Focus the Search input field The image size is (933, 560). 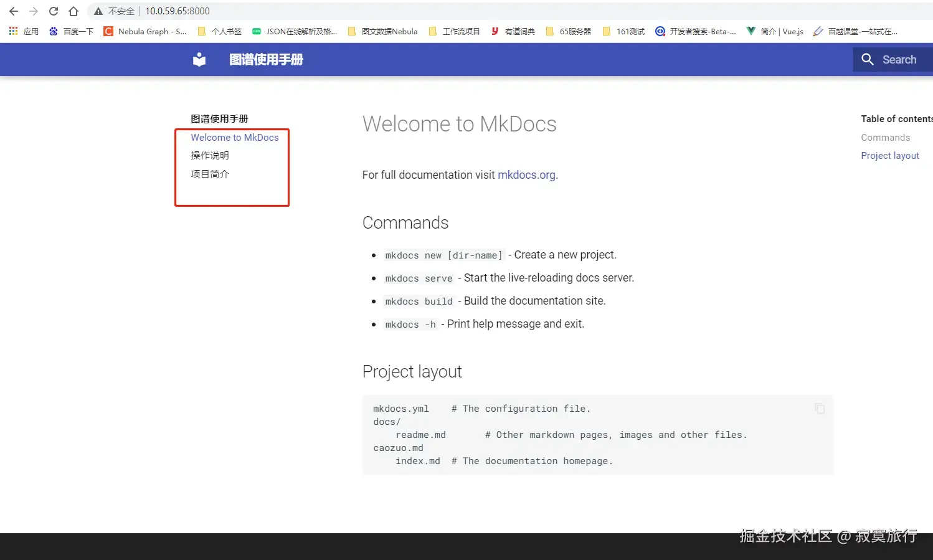[893, 60]
